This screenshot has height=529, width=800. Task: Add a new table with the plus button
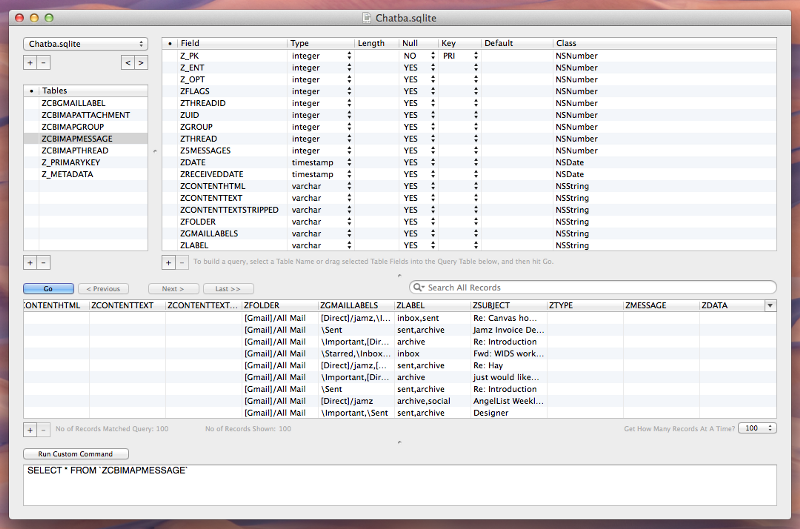[x=30, y=262]
